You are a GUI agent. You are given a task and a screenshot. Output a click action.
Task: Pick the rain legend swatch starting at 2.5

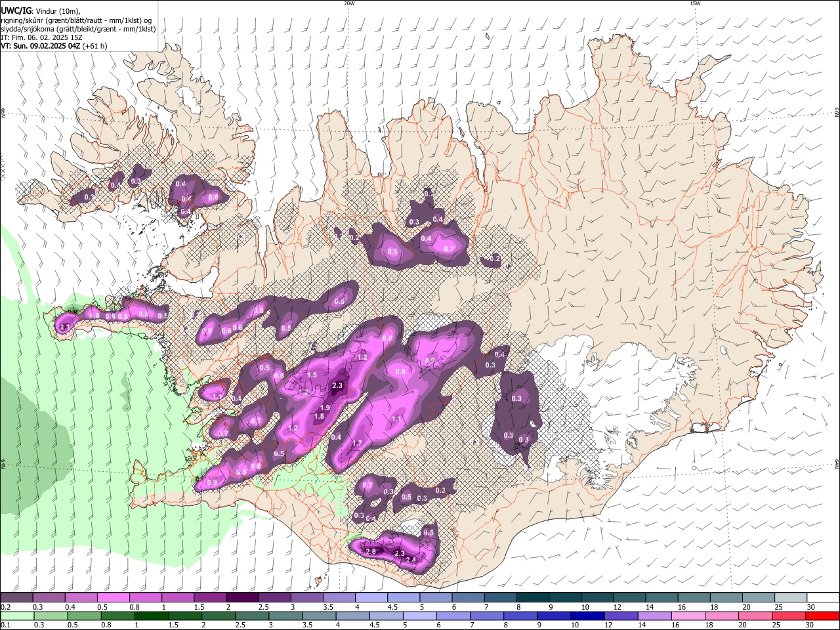(x=252, y=616)
